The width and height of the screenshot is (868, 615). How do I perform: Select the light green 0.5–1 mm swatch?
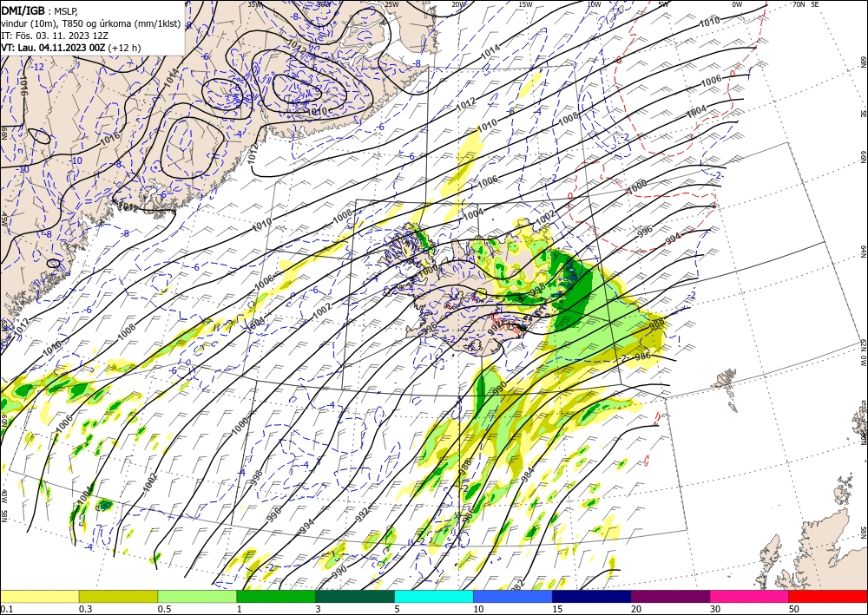click(197, 596)
